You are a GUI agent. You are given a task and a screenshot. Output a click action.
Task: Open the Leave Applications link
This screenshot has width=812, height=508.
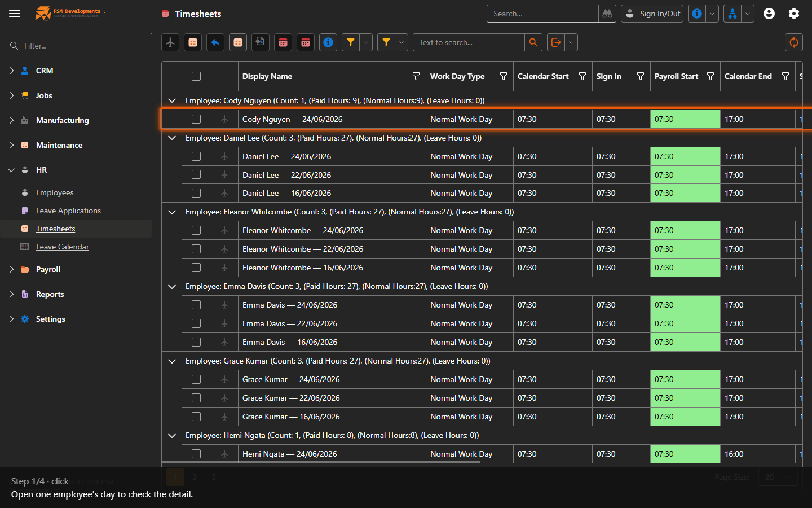point(68,211)
